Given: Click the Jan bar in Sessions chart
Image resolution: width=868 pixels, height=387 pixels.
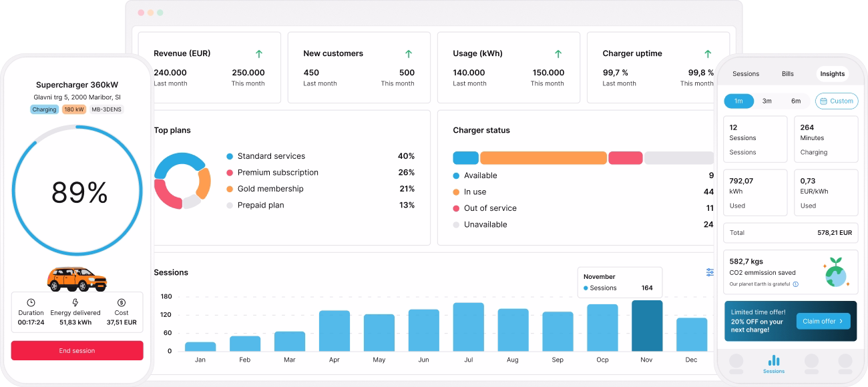Looking at the screenshot, I should (200, 346).
